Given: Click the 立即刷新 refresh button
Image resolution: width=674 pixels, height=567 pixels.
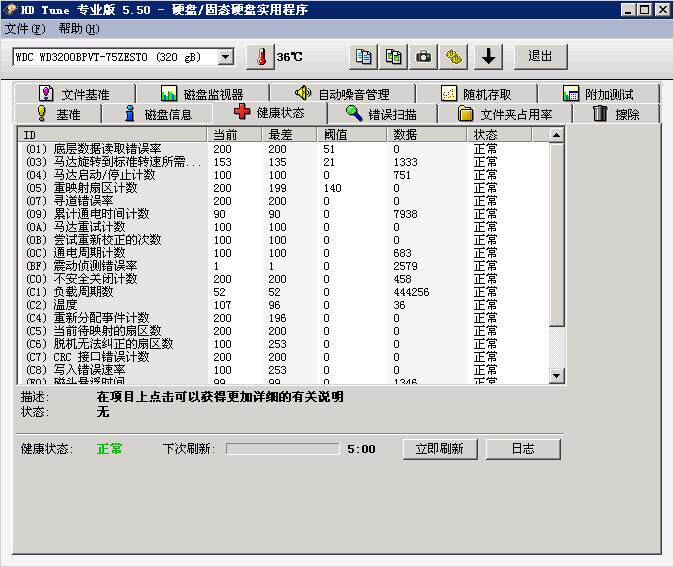Looking at the screenshot, I should tap(440, 449).
